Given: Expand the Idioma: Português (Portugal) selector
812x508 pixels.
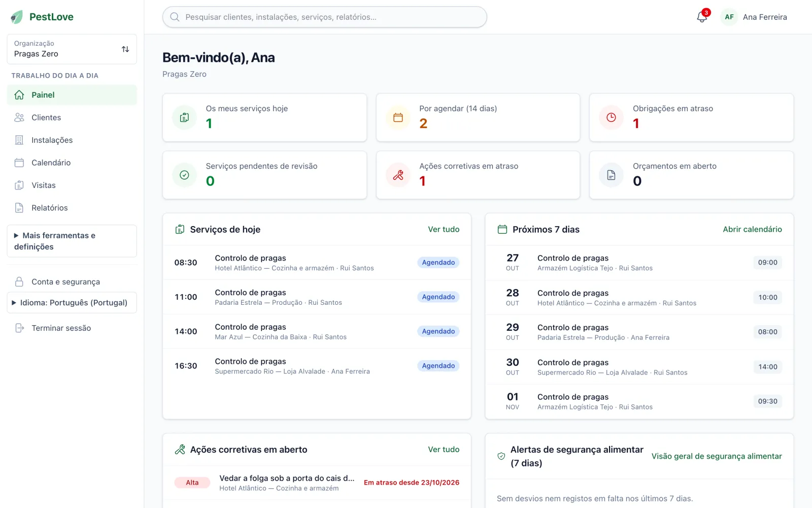Looking at the screenshot, I should click(x=72, y=303).
